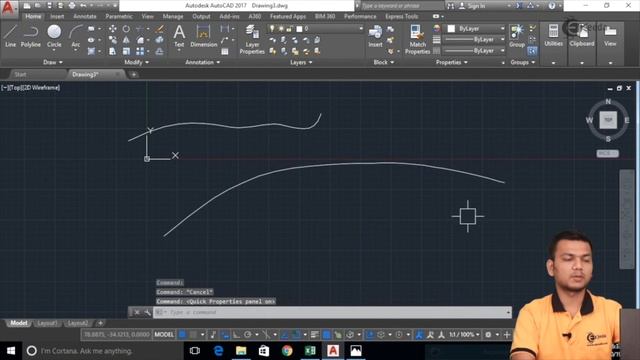Toggle object snap in status bar
The width and height of the screenshot is (640, 360).
pyautogui.click(x=296, y=335)
